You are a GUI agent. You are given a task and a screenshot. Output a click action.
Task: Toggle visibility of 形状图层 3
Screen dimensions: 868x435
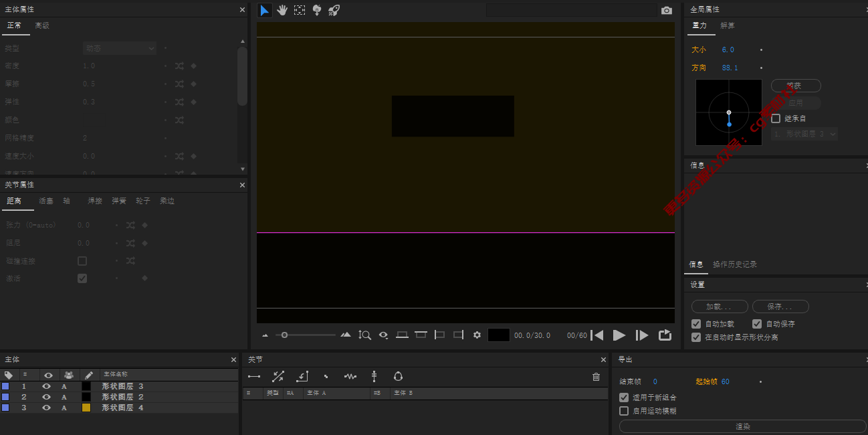(x=47, y=386)
